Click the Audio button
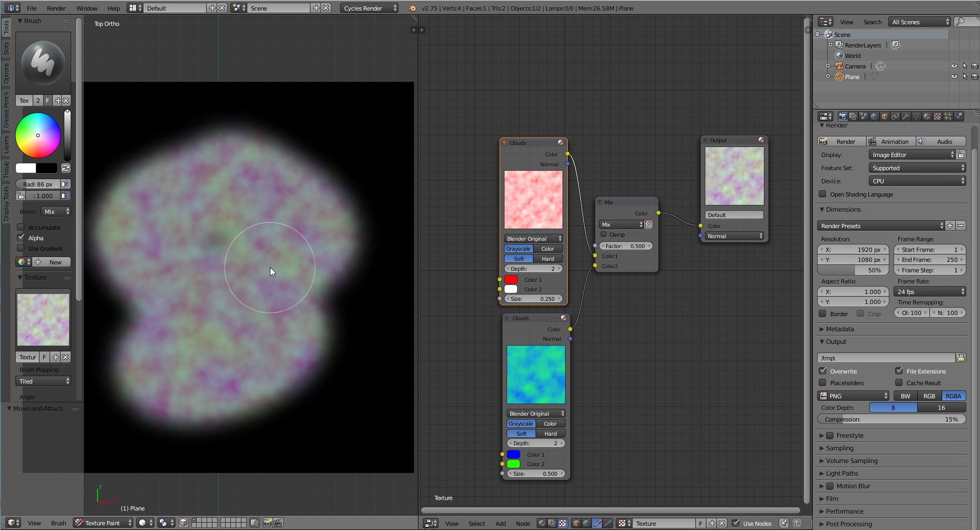980x530 pixels. 940,141
